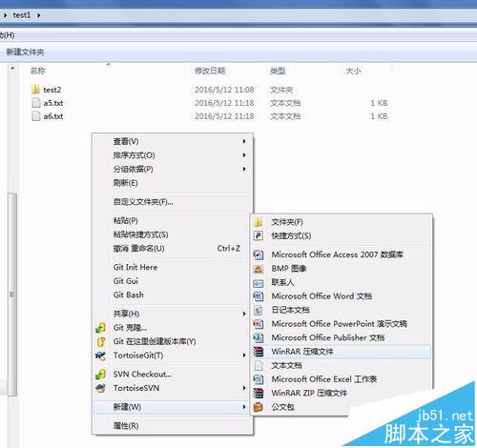The height and width of the screenshot is (448, 477).
Task: Open the test1 breadcrumb dropdown arrow
Action: pyautogui.click(x=38, y=15)
